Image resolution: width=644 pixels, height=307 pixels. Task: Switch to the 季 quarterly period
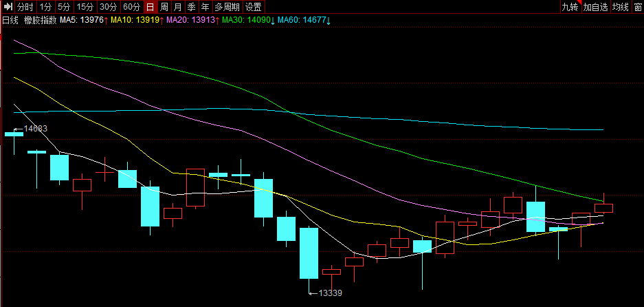[x=191, y=7]
